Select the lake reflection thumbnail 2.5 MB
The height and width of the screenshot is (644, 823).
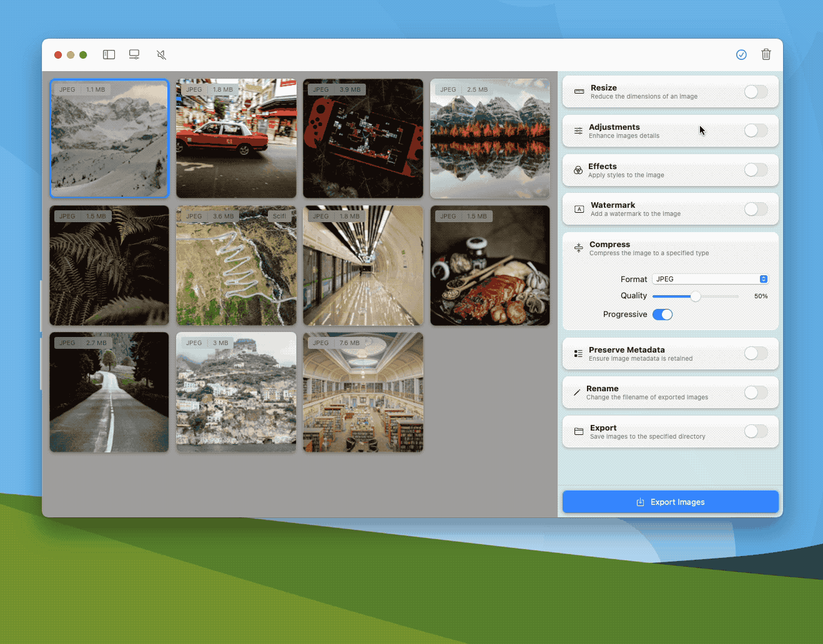coord(490,139)
